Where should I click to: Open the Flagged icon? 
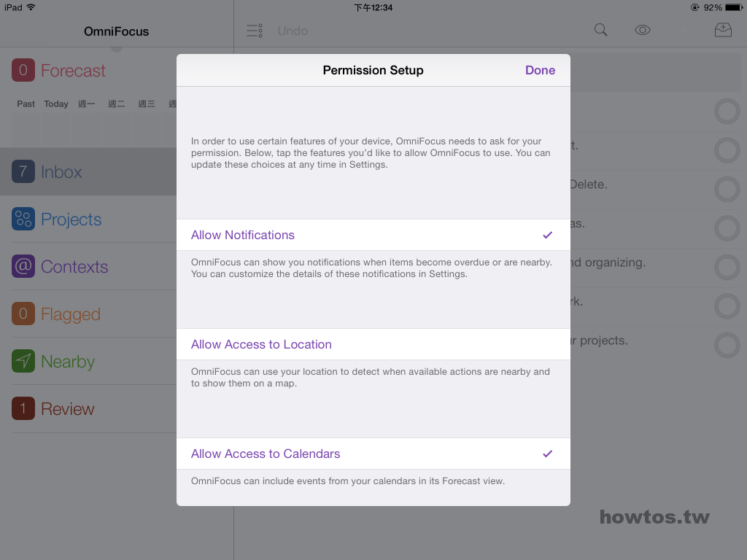click(23, 314)
